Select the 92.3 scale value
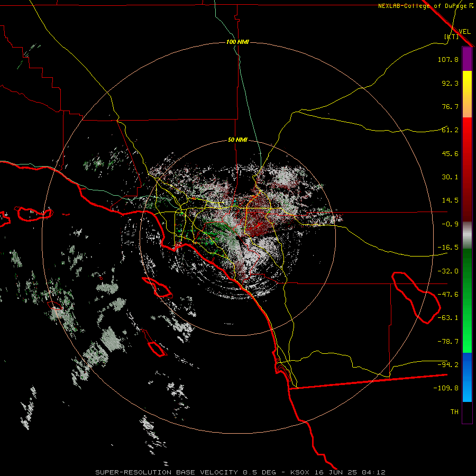 pyautogui.click(x=450, y=83)
